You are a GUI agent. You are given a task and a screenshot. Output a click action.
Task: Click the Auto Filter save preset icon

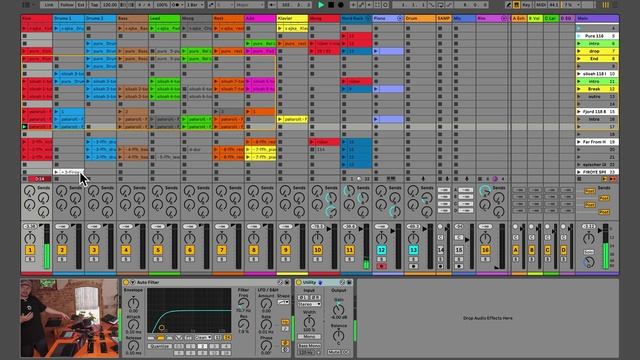pyautogui.click(x=287, y=282)
